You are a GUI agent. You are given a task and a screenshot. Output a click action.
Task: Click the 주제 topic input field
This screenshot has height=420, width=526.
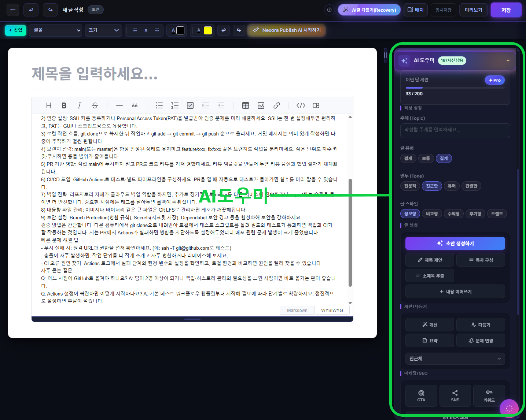tap(455, 130)
